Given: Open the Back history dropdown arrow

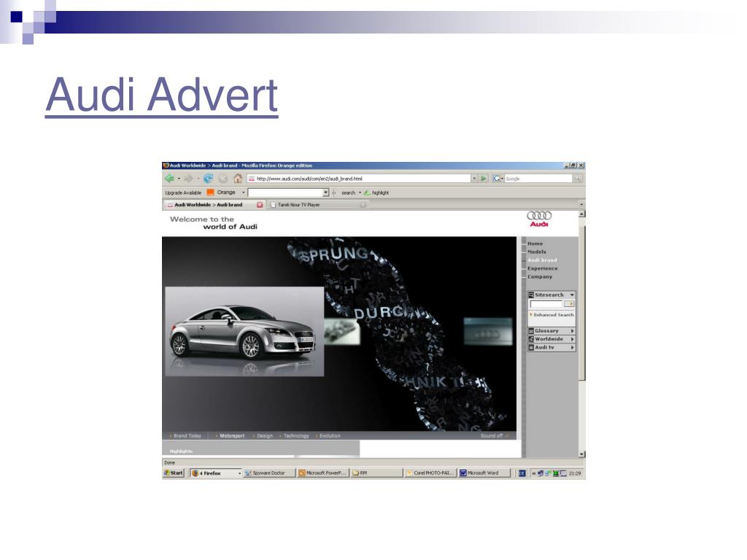Looking at the screenshot, I should click(179, 179).
